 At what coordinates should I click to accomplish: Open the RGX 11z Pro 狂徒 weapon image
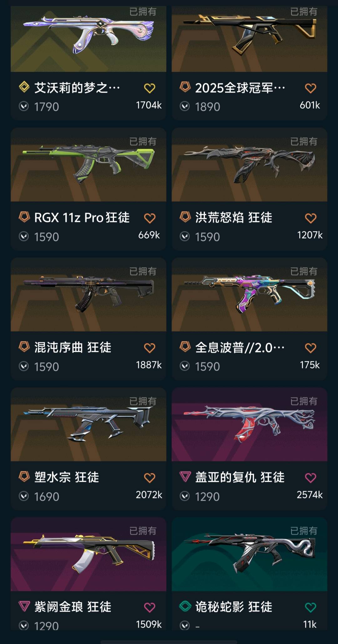[x=88, y=165]
